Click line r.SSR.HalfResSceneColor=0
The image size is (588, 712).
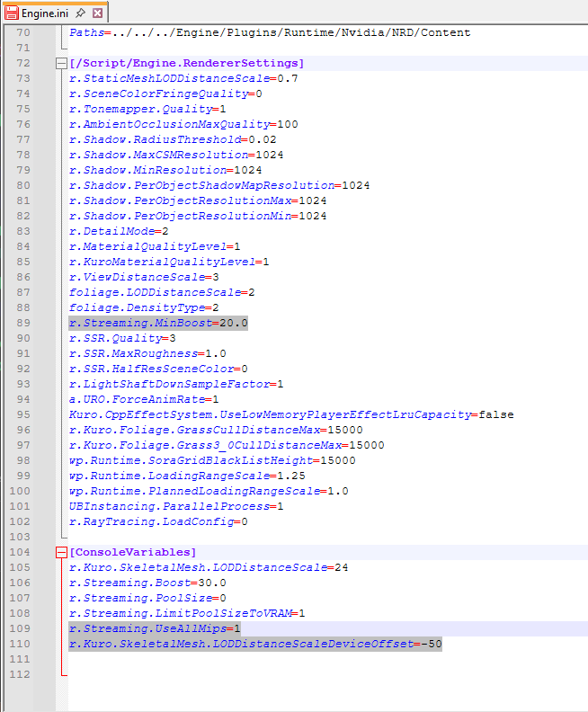(x=158, y=369)
